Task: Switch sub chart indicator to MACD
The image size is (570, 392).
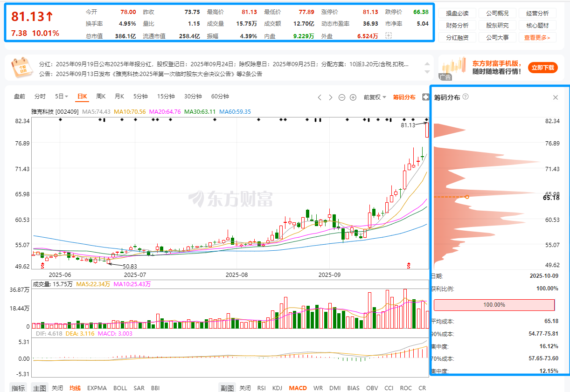Action: point(298,388)
